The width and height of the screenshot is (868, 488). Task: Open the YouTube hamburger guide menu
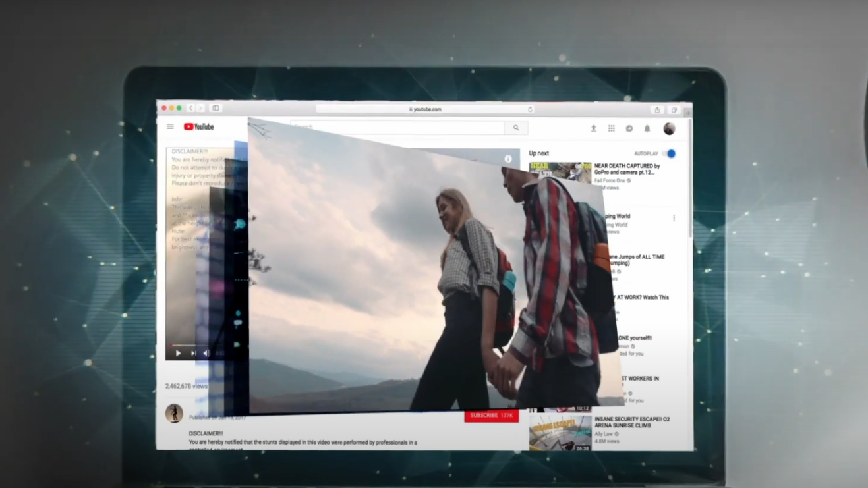[x=170, y=127]
